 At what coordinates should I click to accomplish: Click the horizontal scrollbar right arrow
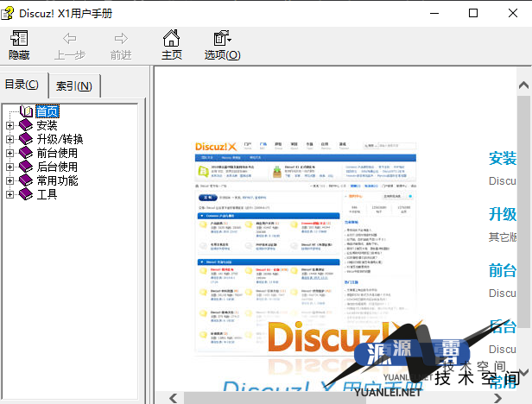pyautogui.click(x=498, y=398)
